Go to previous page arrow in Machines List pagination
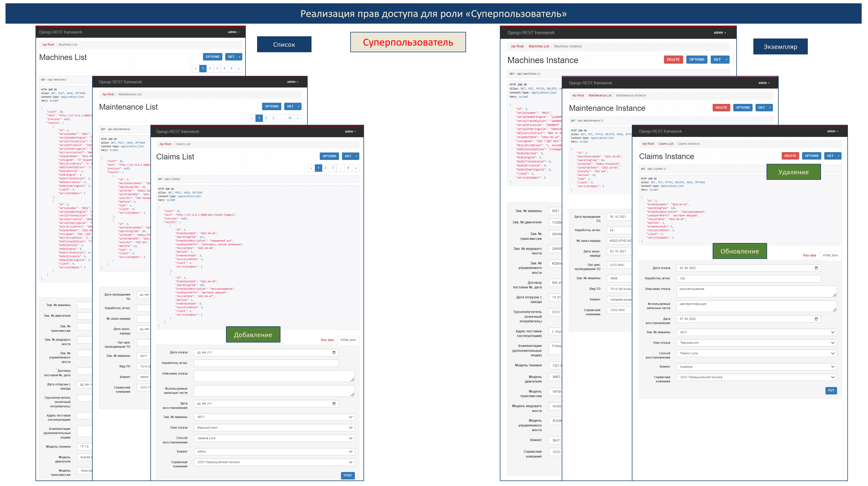The image size is (868, 486). [x=196, y=68]
